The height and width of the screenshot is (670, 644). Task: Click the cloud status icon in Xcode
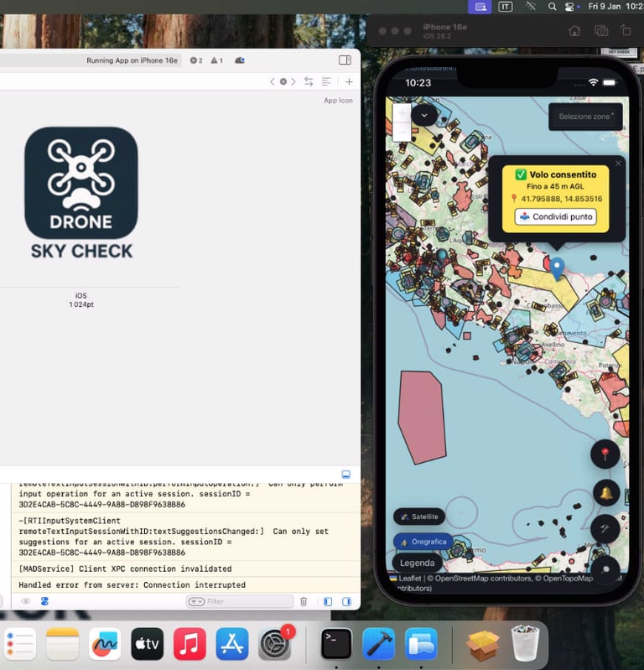point(240,60)
